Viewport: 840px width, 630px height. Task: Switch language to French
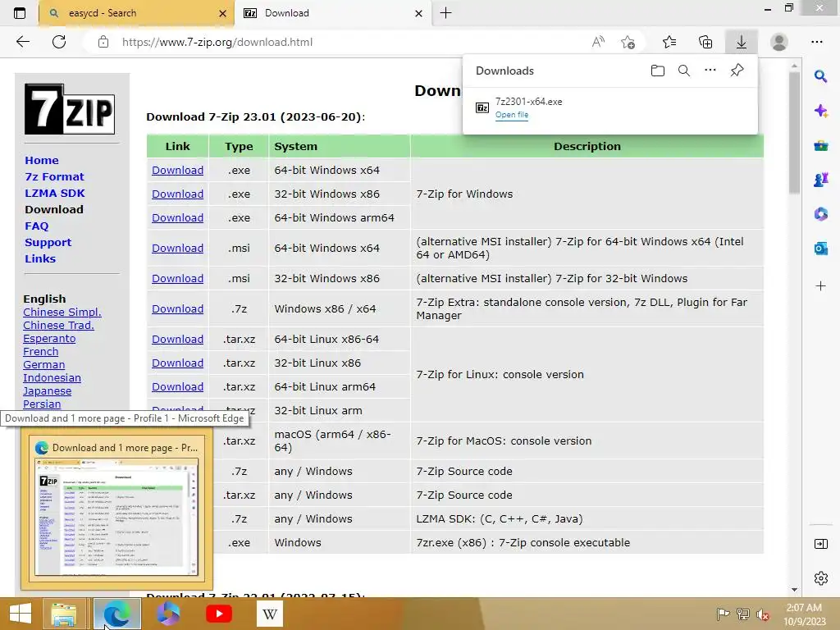click(x=41, y=351)
